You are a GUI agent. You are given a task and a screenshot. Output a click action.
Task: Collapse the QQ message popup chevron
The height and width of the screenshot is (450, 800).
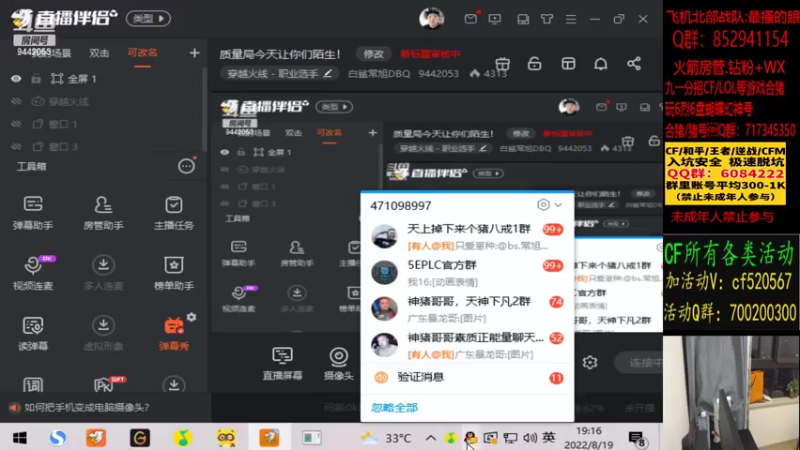[558, 205]
